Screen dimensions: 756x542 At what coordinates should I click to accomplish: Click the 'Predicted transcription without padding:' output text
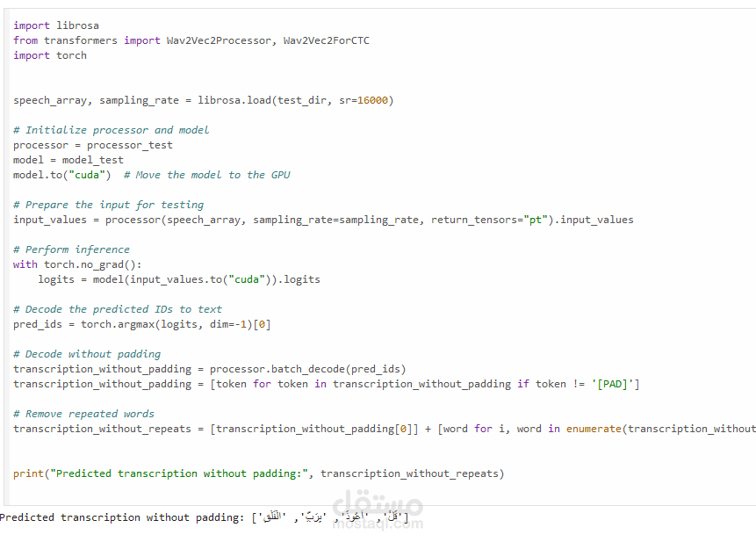pyautogui.click(x=122, y=518)
